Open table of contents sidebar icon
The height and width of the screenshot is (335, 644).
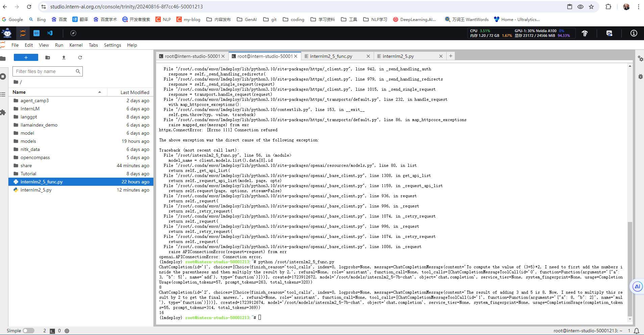(x=3, y=94)
